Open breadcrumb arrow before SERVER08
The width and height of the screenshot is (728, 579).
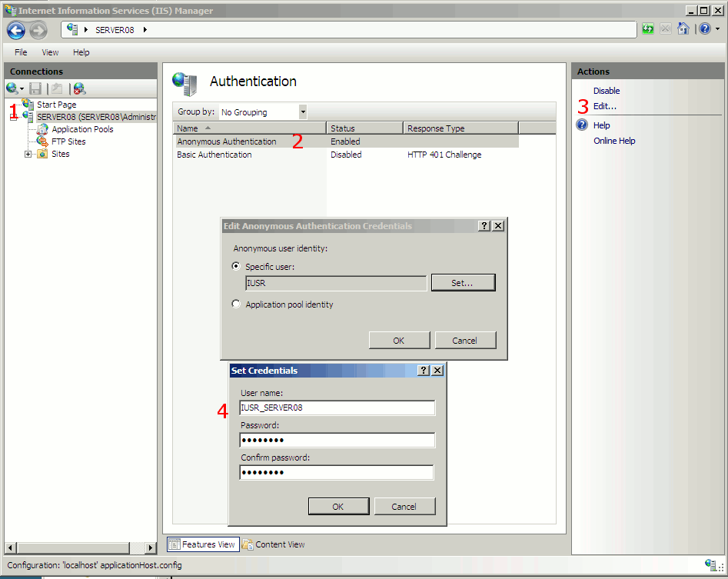(x=86, y=30)
